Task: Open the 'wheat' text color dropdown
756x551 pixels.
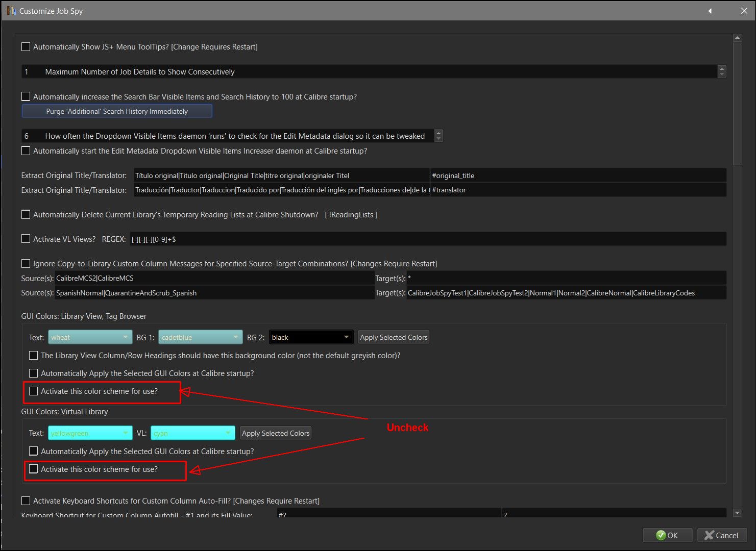Action: pos(90,337)
